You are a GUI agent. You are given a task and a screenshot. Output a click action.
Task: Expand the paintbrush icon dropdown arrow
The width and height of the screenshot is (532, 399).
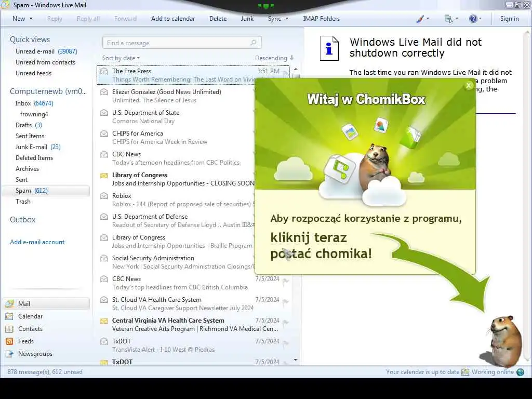click(428, 19)
